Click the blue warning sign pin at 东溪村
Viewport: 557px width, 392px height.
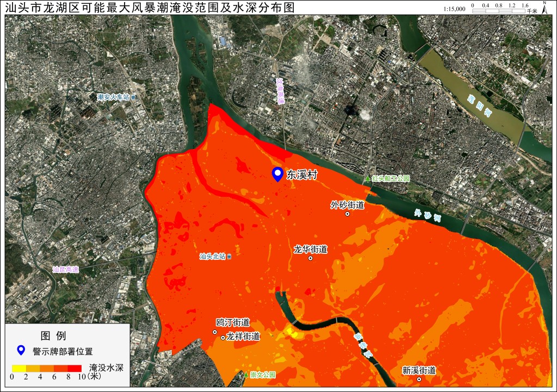click(x=277, y=175)
